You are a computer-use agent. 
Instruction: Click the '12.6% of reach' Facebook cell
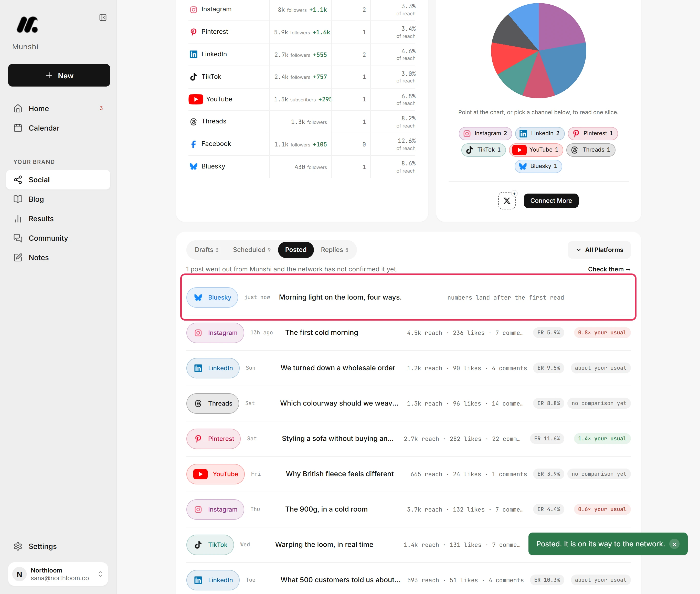[x=406, y=144]
